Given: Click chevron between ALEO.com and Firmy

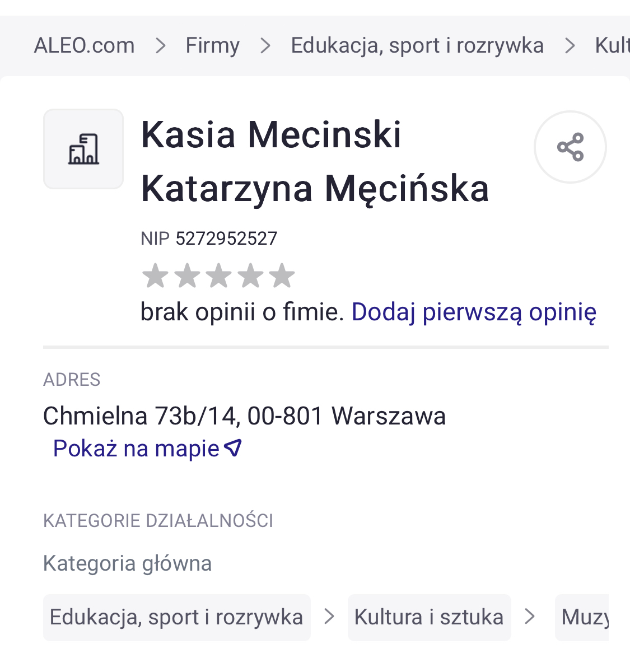Looking at the screenshot, I should coord(161,45).
